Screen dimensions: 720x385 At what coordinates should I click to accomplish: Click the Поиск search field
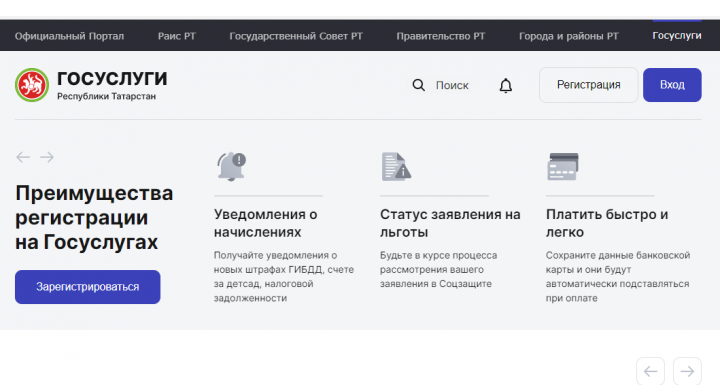452,85
